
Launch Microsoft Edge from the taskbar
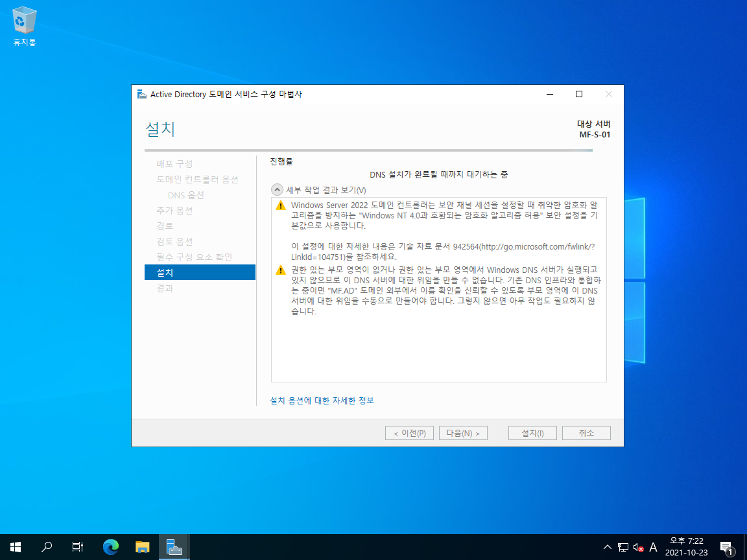pos(111,547)
